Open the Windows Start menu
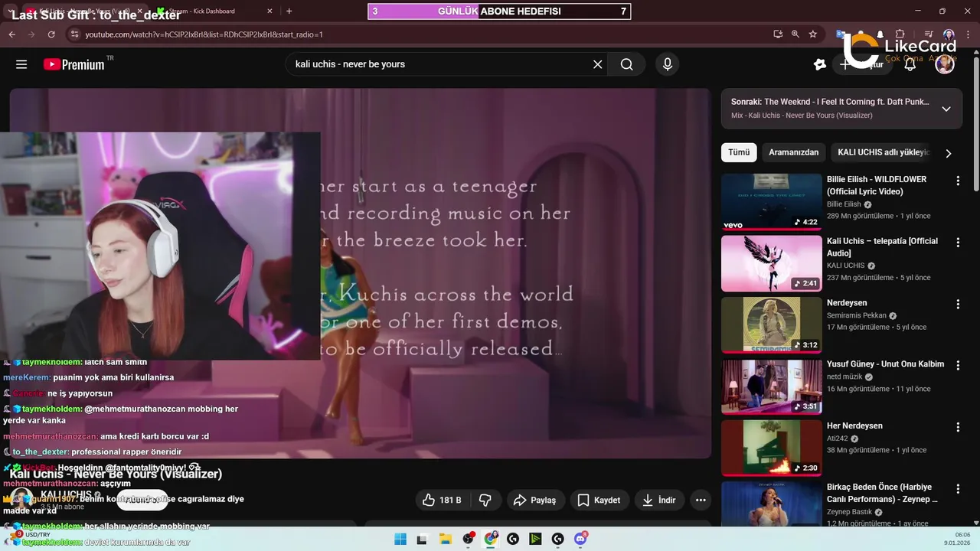The width and height of the screenshot is (980, 551). 400,540
